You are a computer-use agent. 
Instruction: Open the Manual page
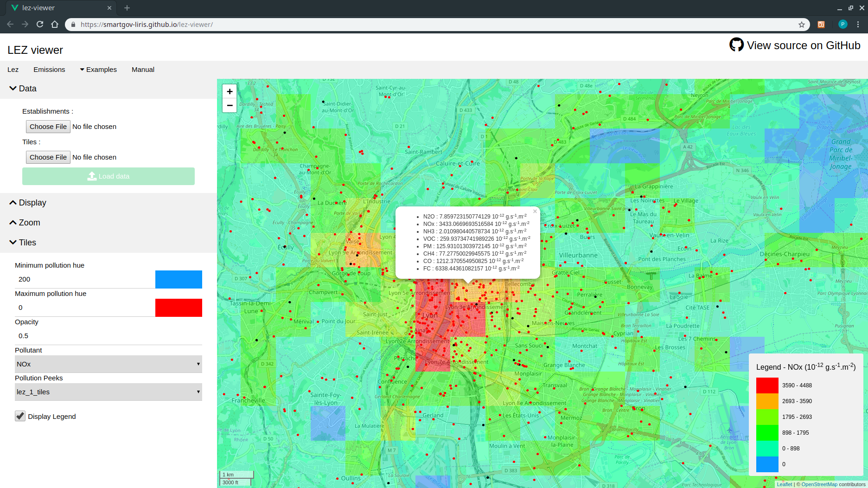click(143, 70)
